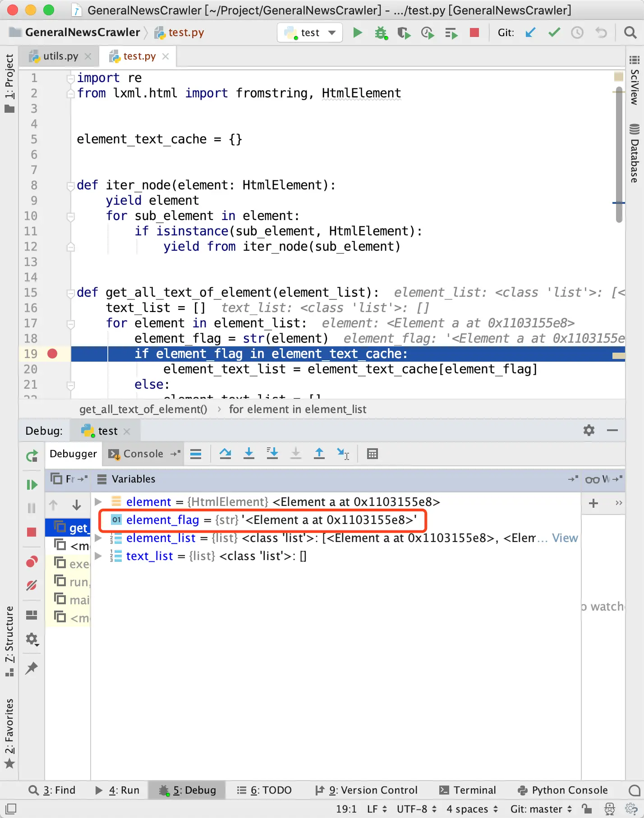
Task: Step into my code
Action: click(272, 454)
